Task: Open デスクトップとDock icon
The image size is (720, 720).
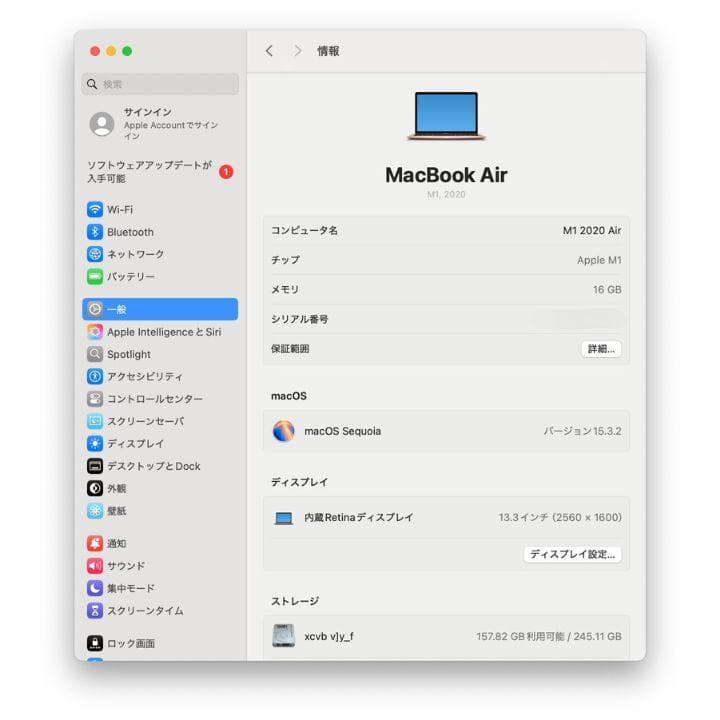Action: point(95,466)
